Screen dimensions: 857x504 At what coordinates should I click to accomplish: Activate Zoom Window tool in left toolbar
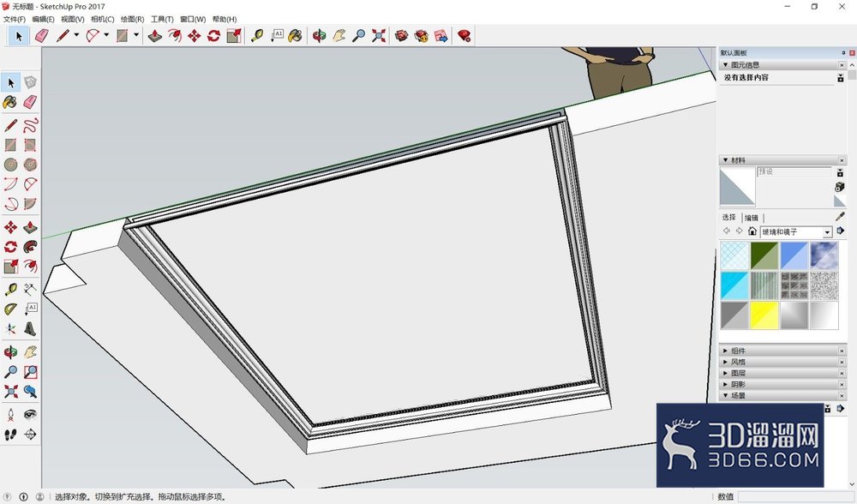tap(30, 372)
